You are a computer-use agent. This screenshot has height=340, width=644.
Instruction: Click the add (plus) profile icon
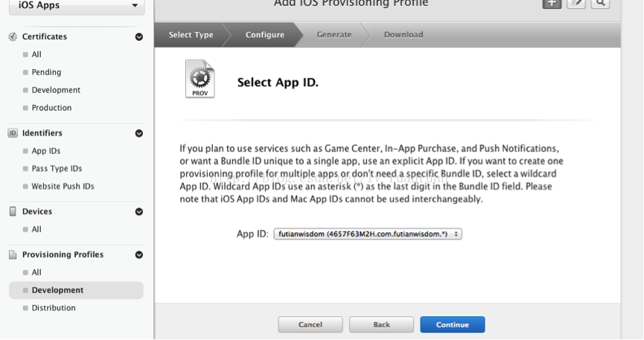coord(552,3)
